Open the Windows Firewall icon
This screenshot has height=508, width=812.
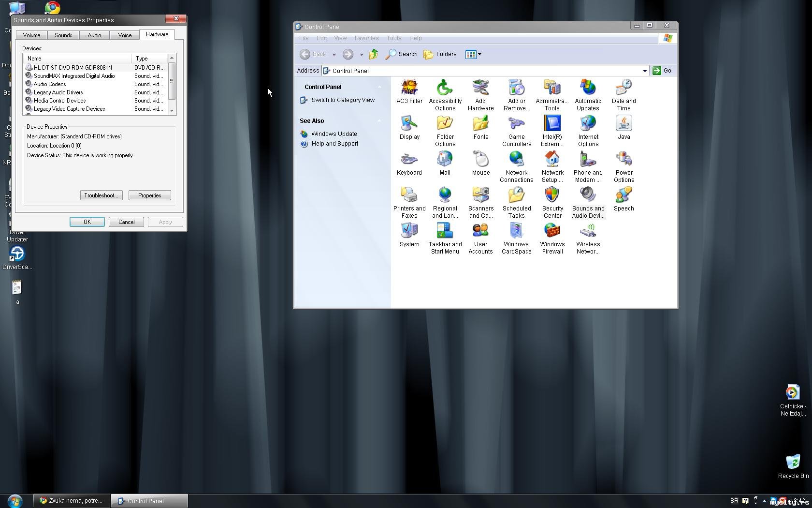pyautogui.click(x=552, y=232)
